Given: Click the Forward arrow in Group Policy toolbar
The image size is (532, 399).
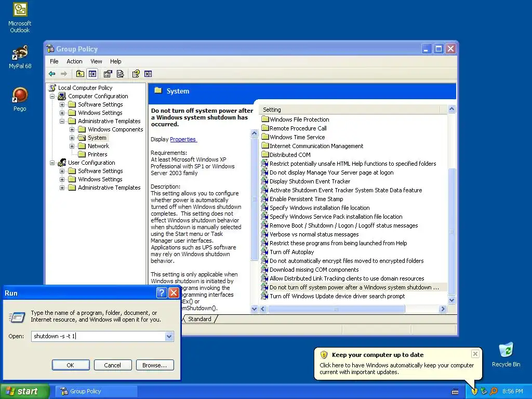Looking at the screenshot, I should [64, 74].
